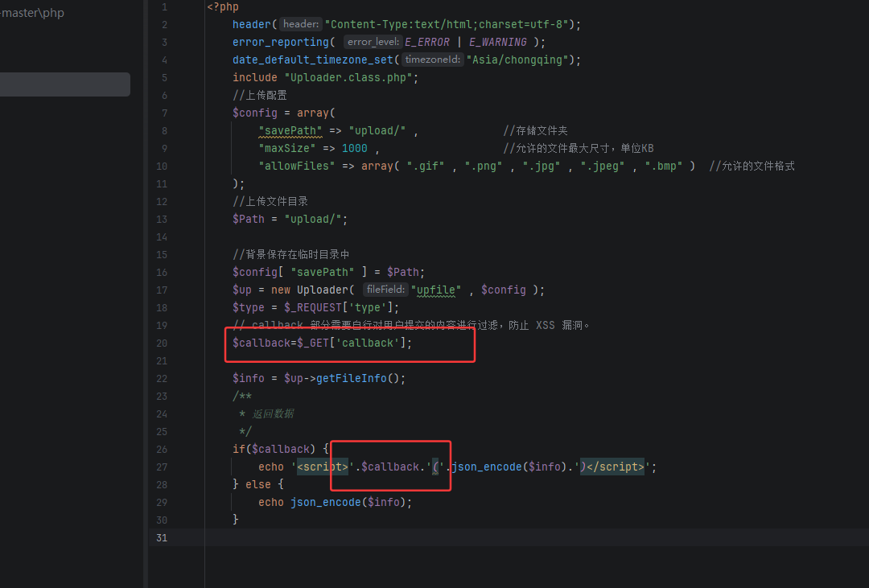Click the 'error_level:' inlay hint
869x588 pixels.
coord(373,42)
